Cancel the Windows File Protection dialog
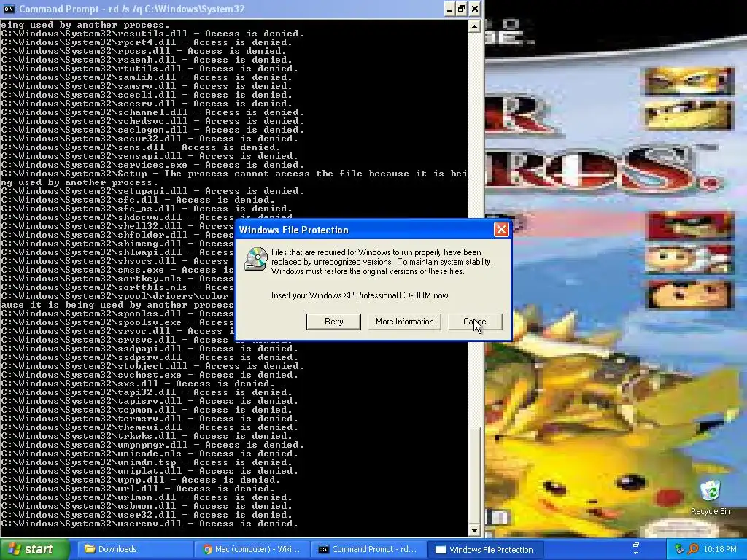 coord(475,322)
